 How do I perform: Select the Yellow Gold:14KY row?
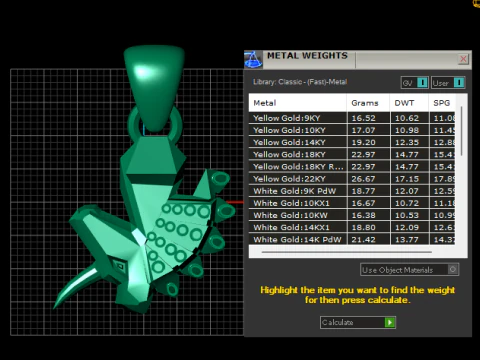(x=352, y=142)
